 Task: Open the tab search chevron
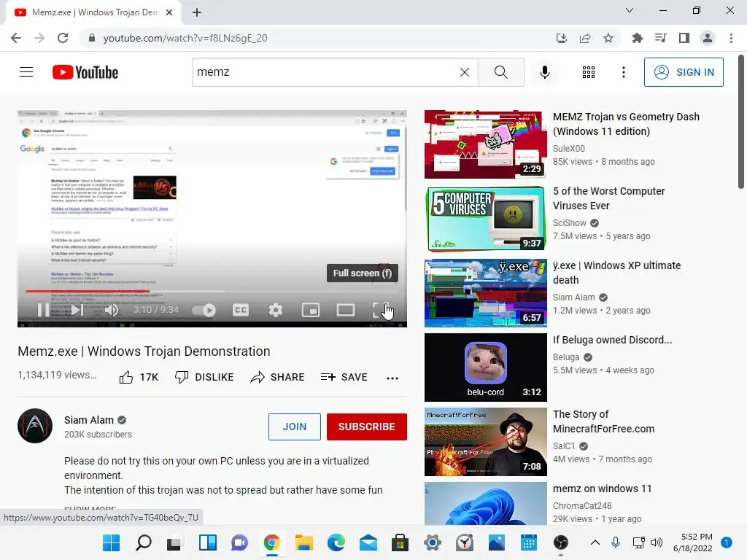pyautogui.click(x=630, y=10)
